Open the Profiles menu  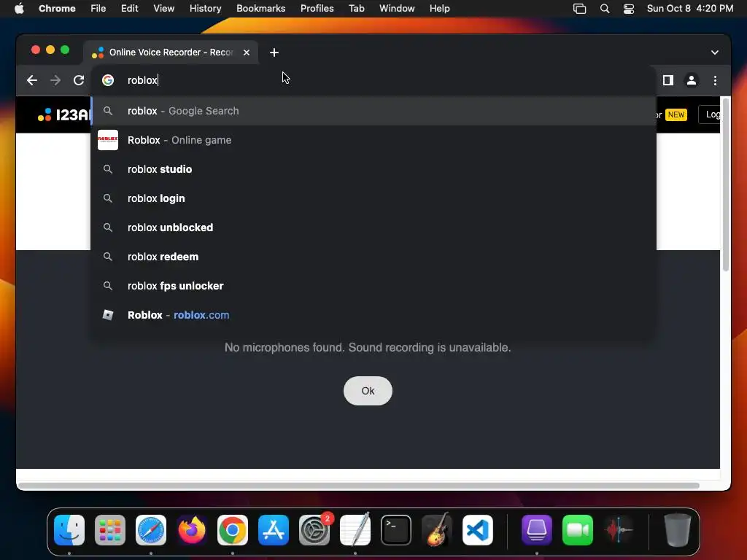(317, 9)
